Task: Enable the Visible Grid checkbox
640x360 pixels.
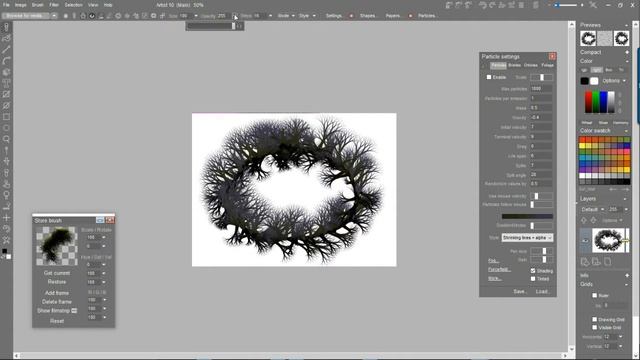Action: (594, 327)
